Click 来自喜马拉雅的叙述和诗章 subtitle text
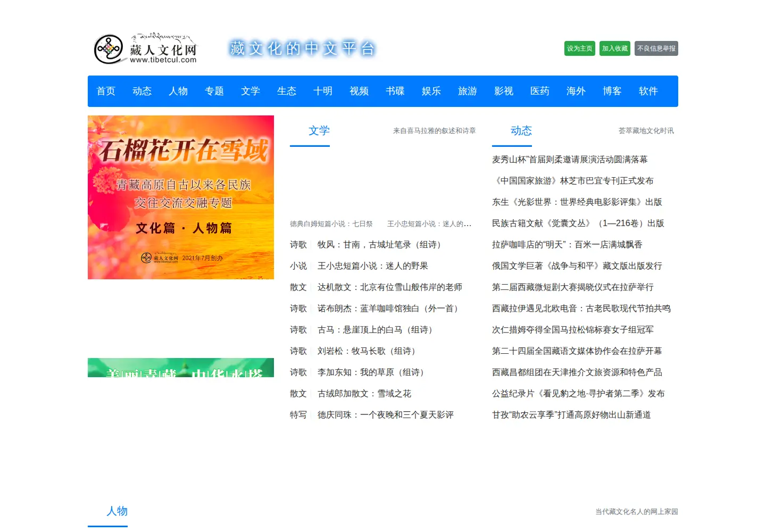766x532 pixels. coord(435,131)
